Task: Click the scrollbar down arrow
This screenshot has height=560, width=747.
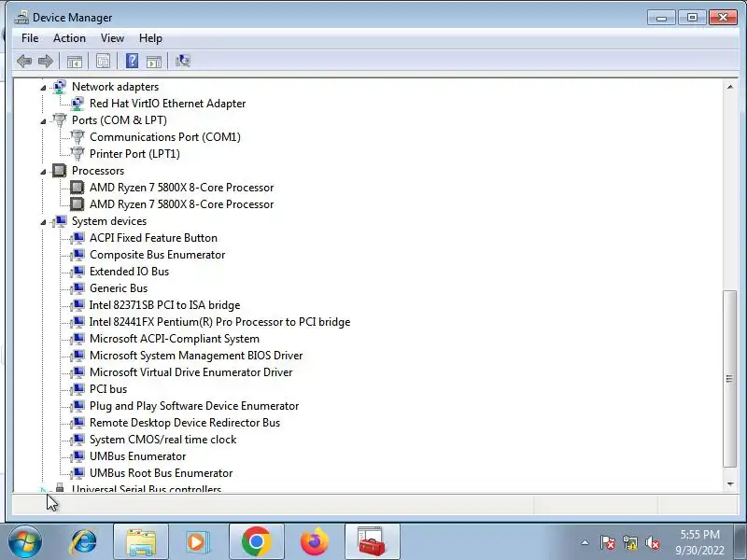Action: 730,484
